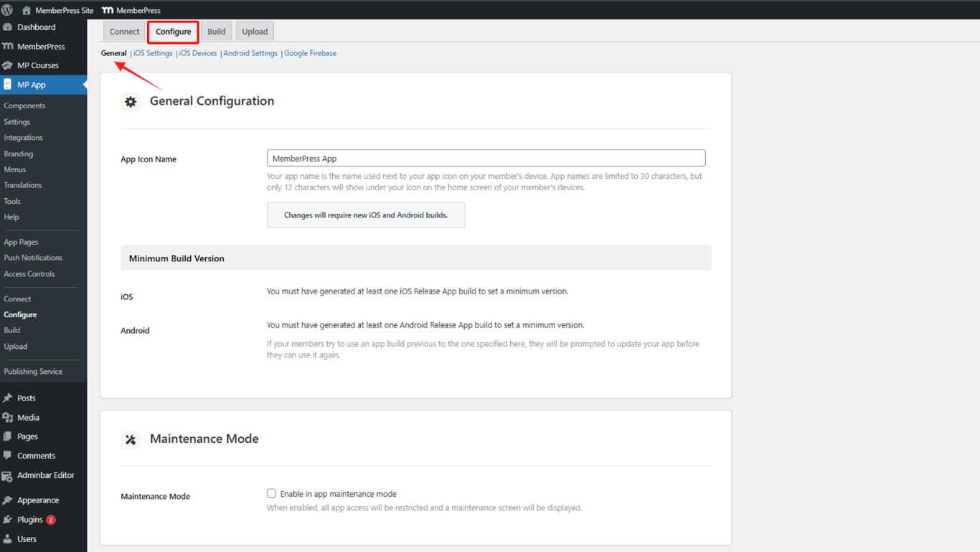Enable in app maintenance mode checkbox

pyautogui.click(x=271, y=494)
